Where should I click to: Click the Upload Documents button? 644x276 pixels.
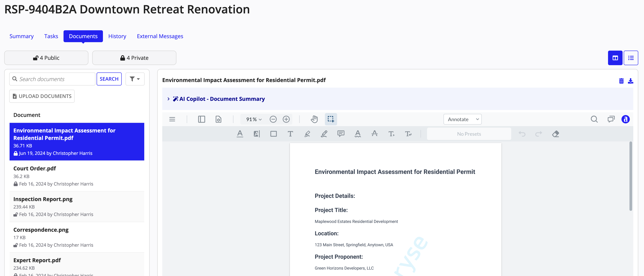(x=42, y=96)
